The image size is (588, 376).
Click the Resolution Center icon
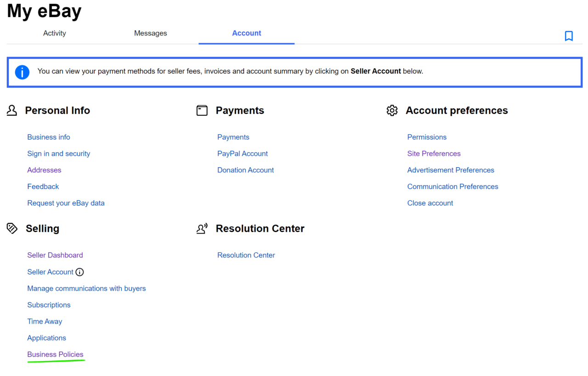tap(202, 228)
